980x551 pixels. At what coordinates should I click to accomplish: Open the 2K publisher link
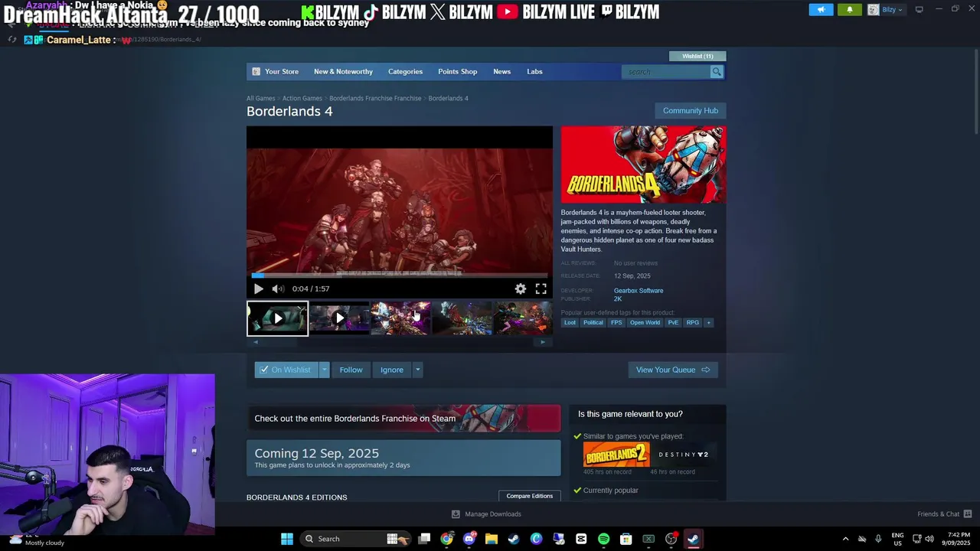point(618,299)
